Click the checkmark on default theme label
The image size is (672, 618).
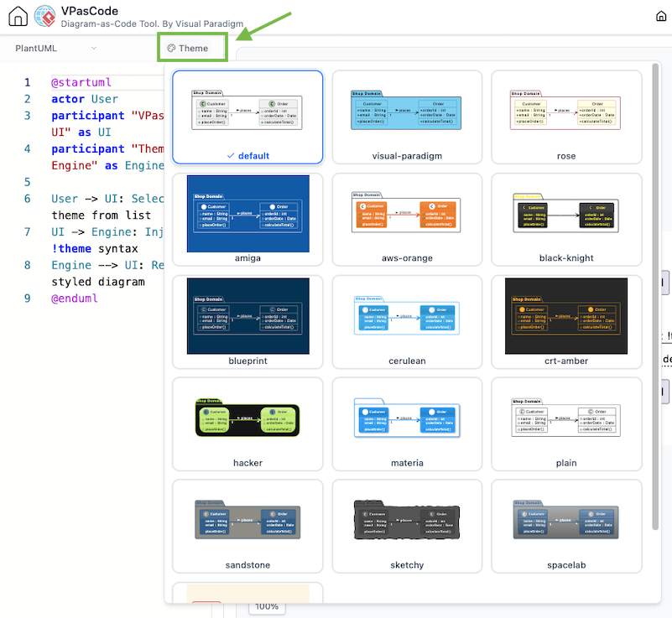[x=231, y=156]
